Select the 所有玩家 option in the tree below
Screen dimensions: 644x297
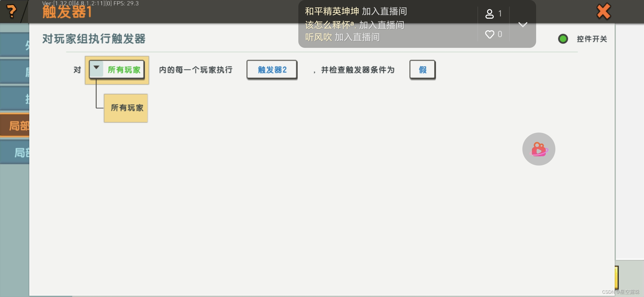coord(126,108)
